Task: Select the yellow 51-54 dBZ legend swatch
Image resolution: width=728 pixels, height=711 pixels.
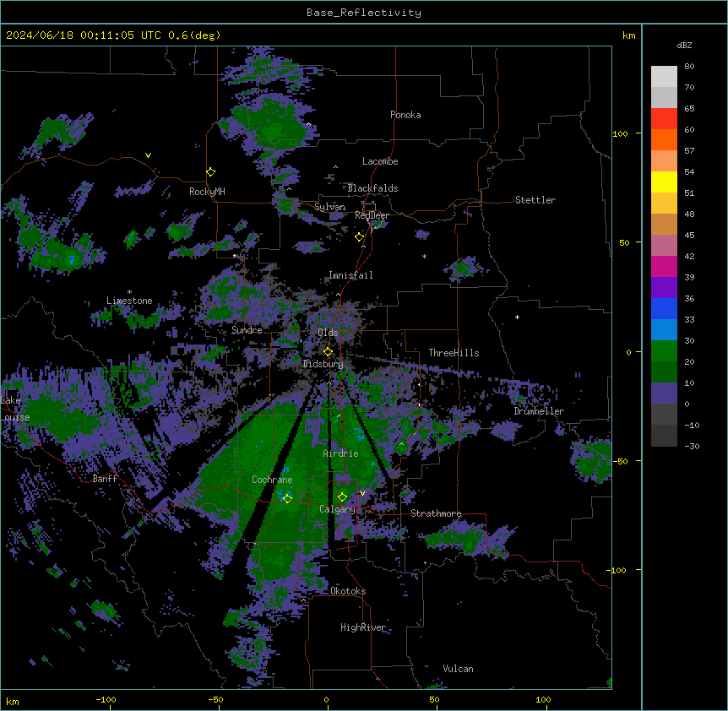Action: (x=664, y=182)
